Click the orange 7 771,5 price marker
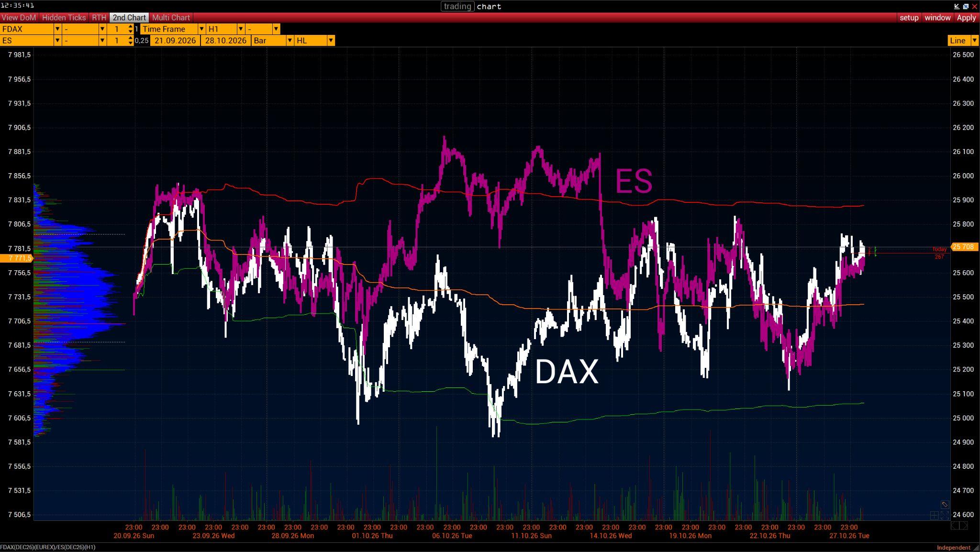 pyautogui.click(x=16, y=258)
